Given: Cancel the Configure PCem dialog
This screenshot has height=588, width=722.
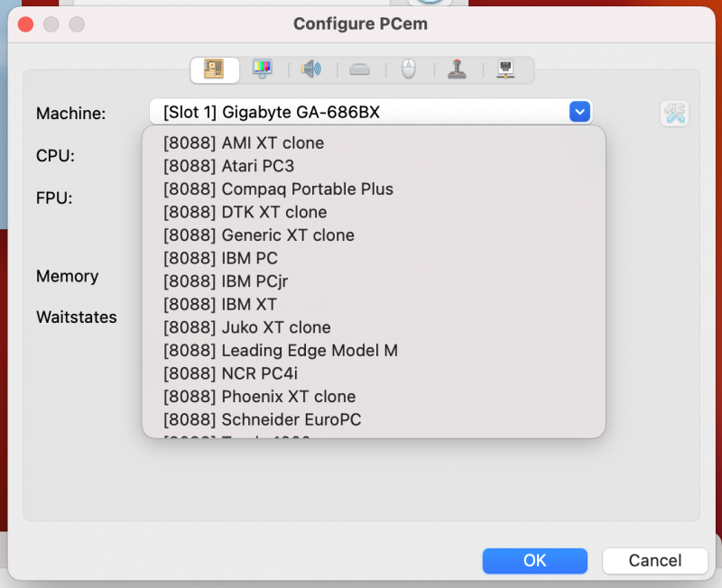Looking at the screenshot, I should (x=655, y=560).
